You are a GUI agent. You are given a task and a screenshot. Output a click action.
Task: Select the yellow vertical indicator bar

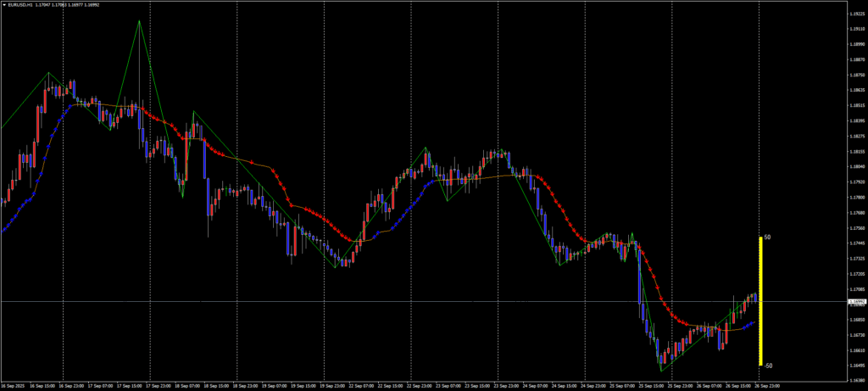[x=760, y=301]
